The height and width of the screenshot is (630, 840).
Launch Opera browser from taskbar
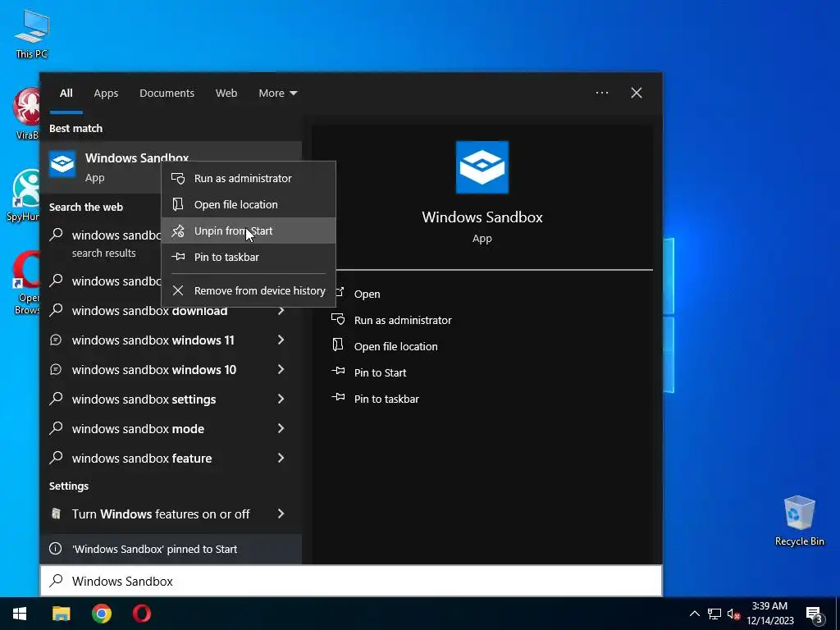[x=141, y=614]
